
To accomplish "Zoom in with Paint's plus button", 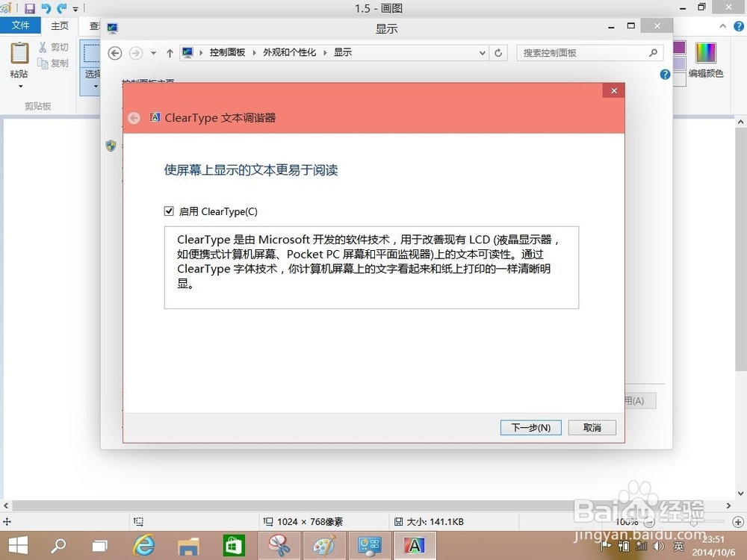I will pos(738,521).
